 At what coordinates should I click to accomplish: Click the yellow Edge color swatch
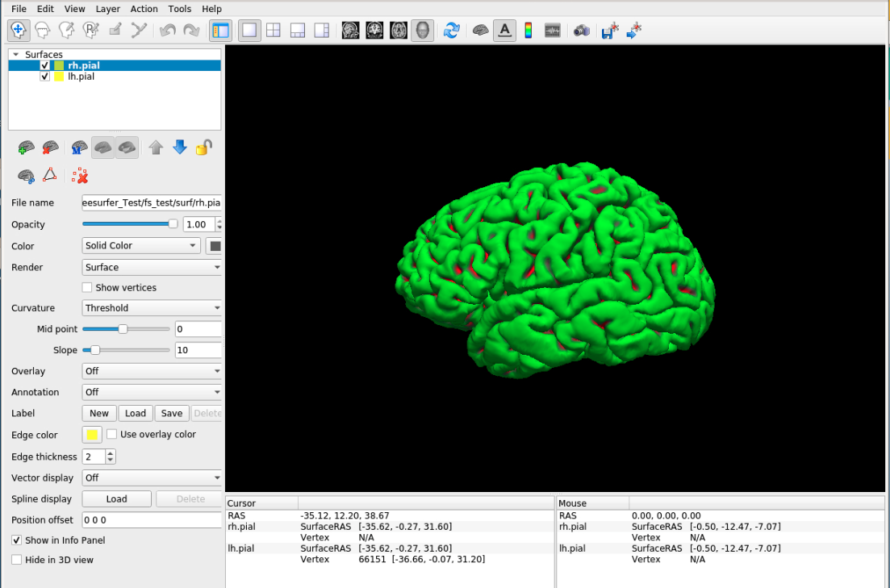click(92, 435)
